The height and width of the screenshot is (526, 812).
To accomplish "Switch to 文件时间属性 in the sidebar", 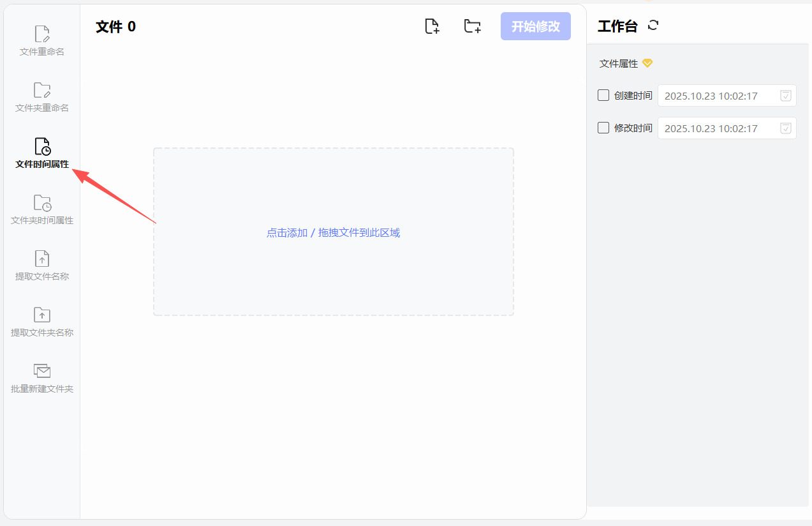I will (x=42, y=153).
